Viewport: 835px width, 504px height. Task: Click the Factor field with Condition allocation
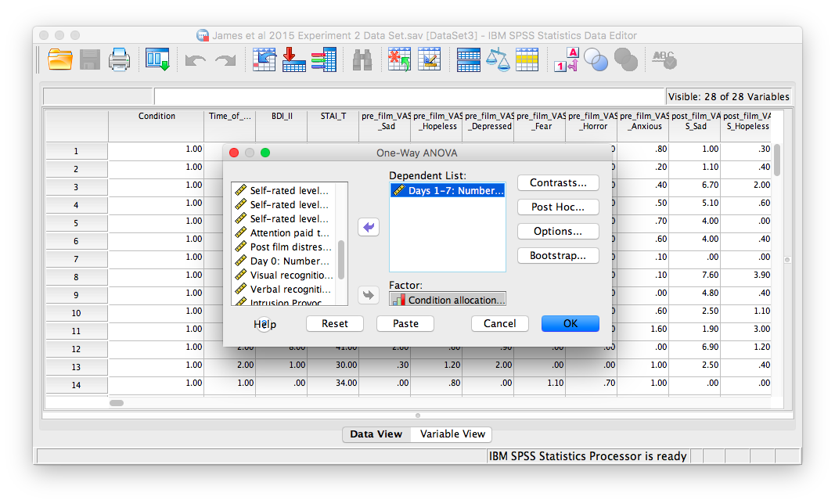(x=448, y=300)
